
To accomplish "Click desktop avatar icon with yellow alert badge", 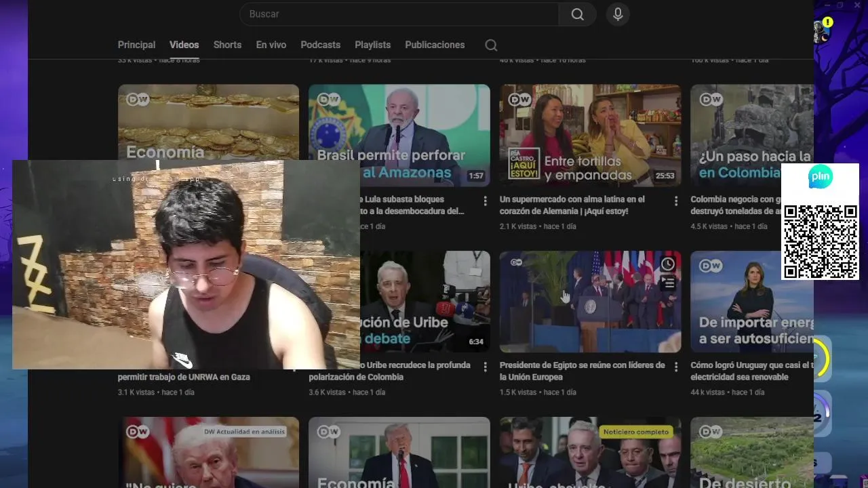I will pyautogui.click(x=823, y=30).
